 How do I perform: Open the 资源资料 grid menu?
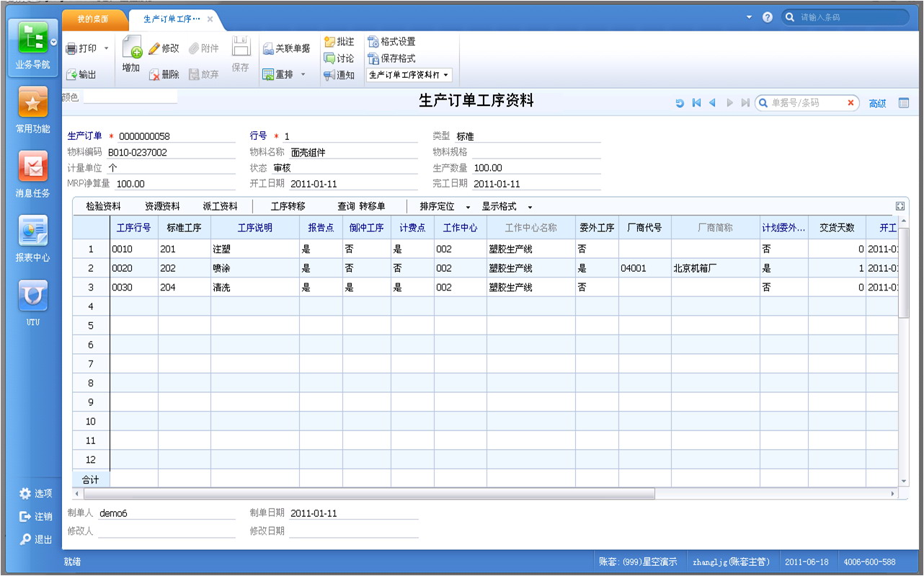coord(162,206)
